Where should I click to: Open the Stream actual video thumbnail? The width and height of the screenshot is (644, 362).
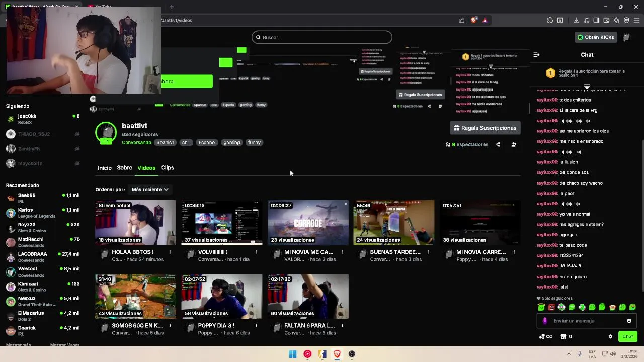(x=136, y=223)
